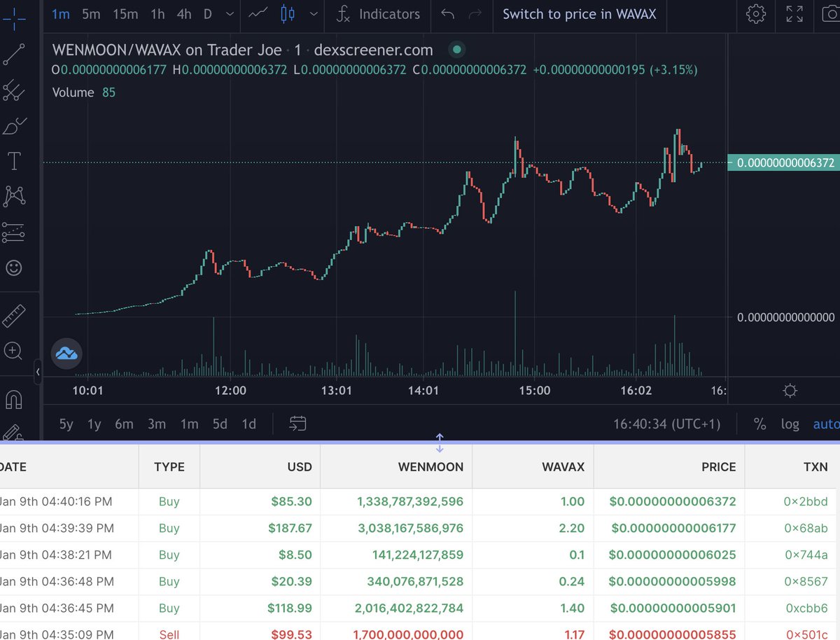Choose the 15m timeframe

point(125,14)
